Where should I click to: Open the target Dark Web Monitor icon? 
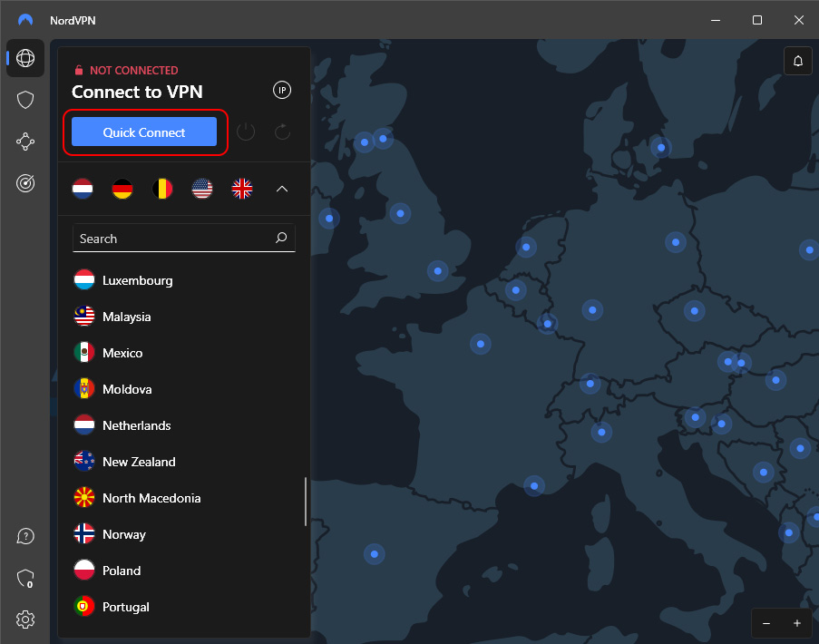click(x=25, y=183)
